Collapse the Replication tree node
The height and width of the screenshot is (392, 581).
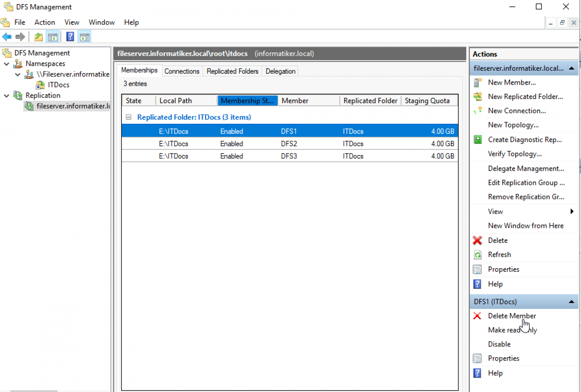6,95
